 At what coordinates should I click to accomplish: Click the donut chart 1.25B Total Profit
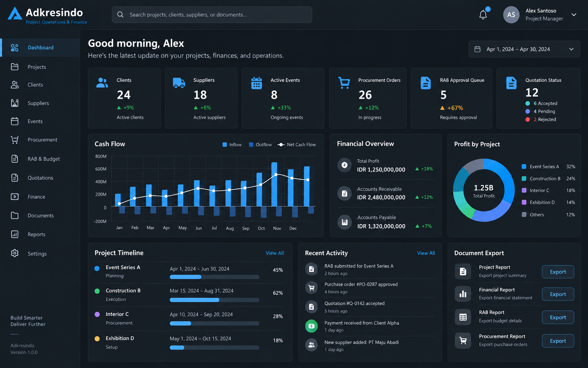click(484, 190)
